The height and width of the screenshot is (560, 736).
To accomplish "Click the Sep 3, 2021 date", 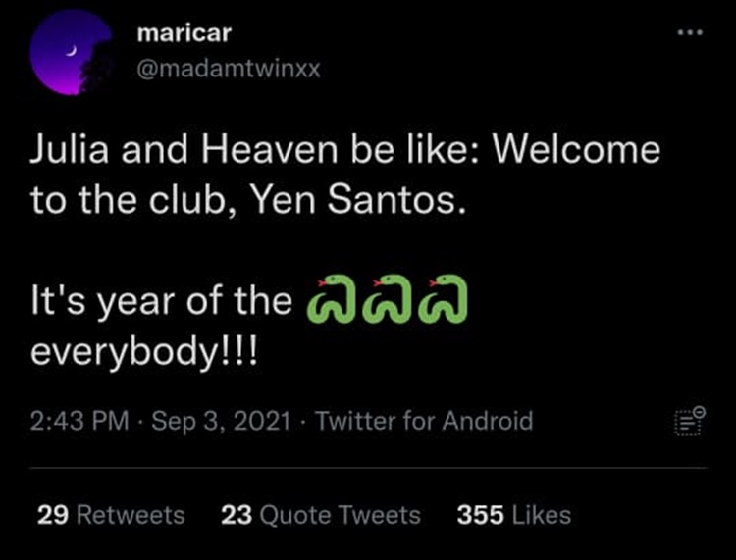I will click(x=224, y=422).
